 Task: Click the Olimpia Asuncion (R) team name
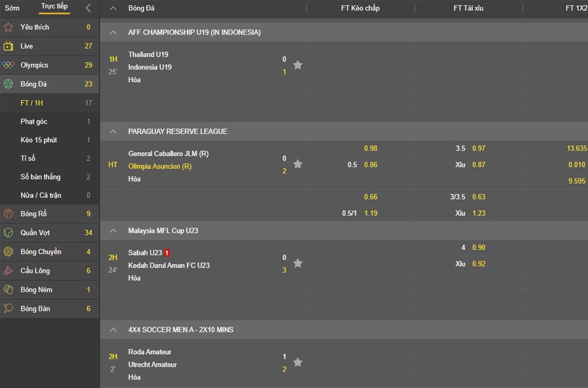tap(160, 166)
